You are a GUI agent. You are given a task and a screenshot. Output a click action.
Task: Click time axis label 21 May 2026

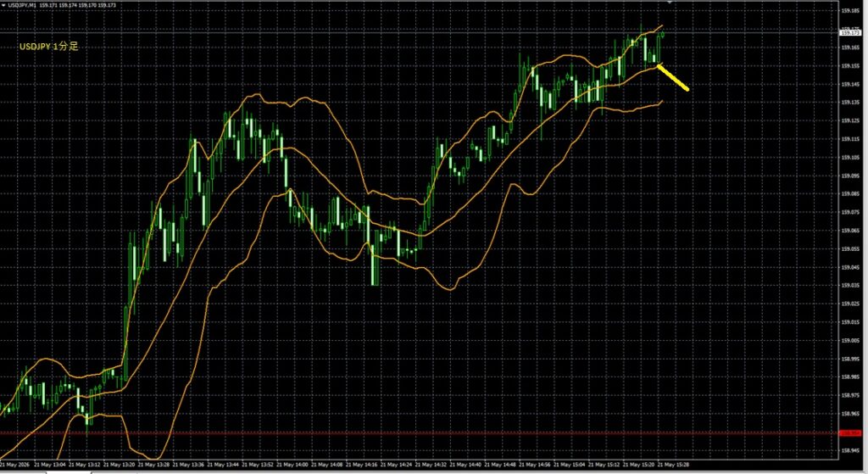point(15,465)
